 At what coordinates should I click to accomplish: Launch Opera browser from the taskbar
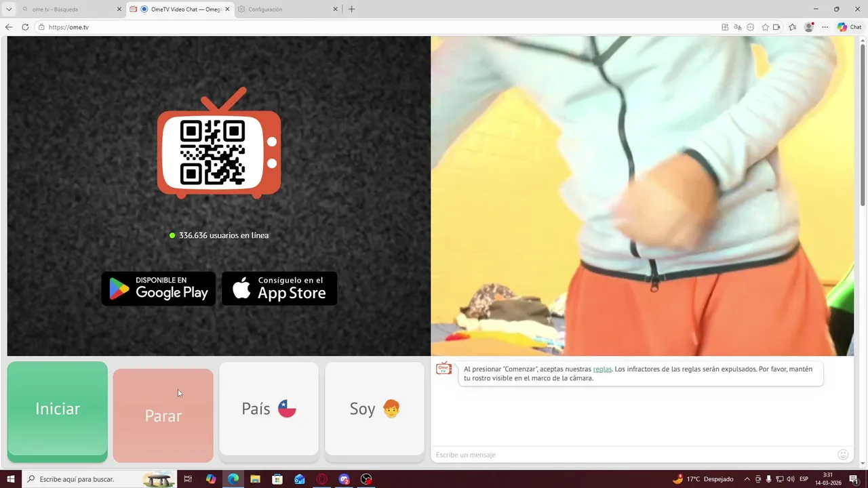[x=322, y=479]
